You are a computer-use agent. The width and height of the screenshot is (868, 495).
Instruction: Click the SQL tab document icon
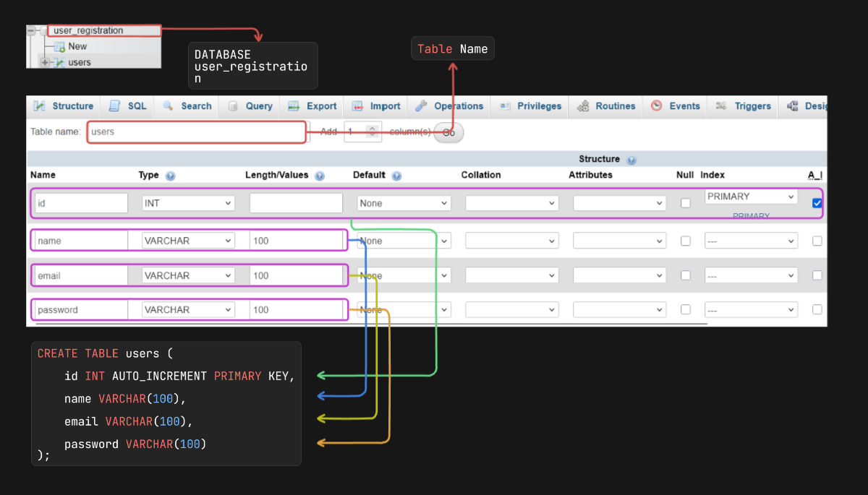(114, 106)
